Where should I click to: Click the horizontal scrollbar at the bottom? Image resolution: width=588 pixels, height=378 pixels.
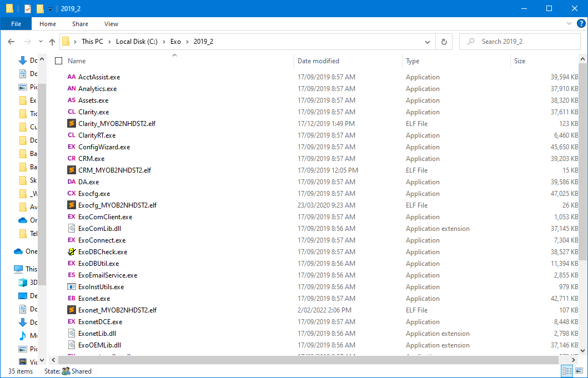[x=278, y=360]
